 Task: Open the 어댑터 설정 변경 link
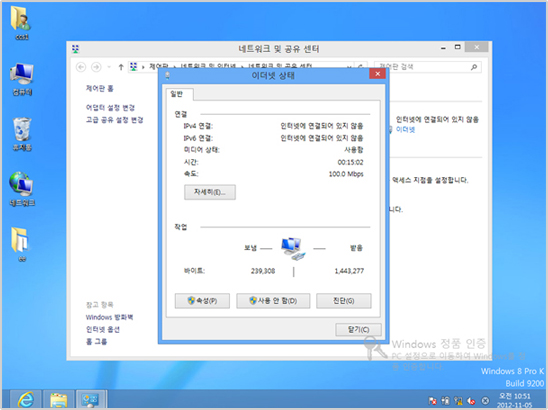[x=110, y=108]
